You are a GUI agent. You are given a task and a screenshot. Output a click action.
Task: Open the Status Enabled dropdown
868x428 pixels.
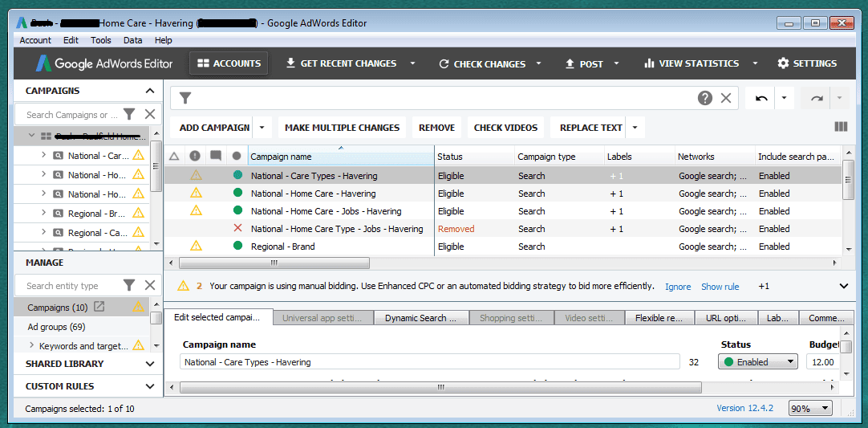click(758, 362)
